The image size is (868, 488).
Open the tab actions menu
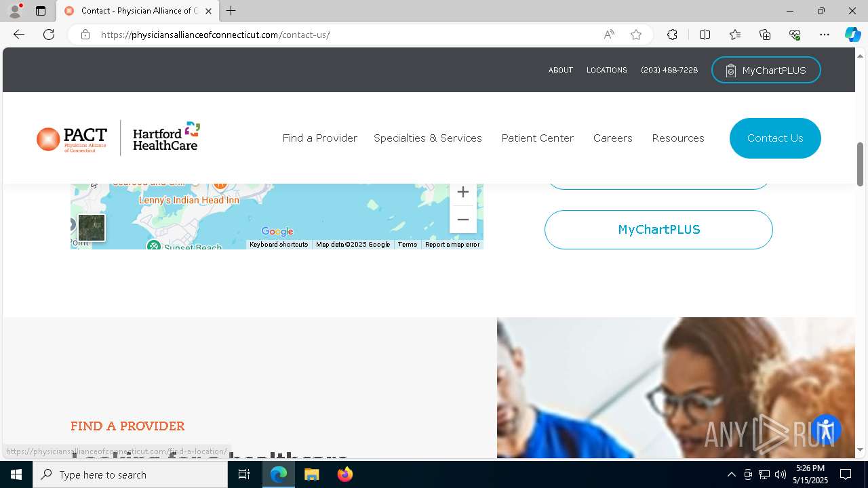[x=41, y=11]
